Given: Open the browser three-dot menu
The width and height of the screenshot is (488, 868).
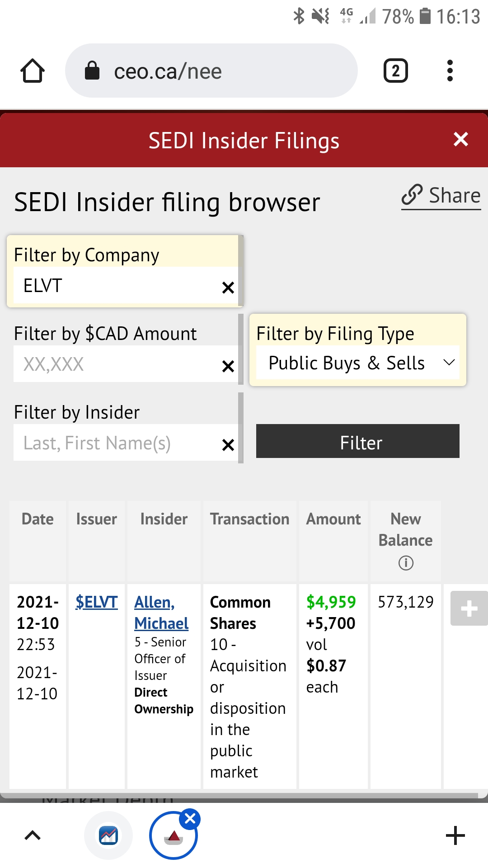Looking at the screenshot, I should [x=450, y=71].
